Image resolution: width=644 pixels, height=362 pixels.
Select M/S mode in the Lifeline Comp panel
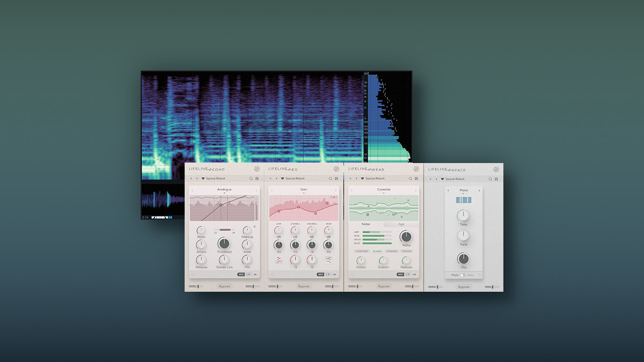pyautogui.click(x=241, y=275)
